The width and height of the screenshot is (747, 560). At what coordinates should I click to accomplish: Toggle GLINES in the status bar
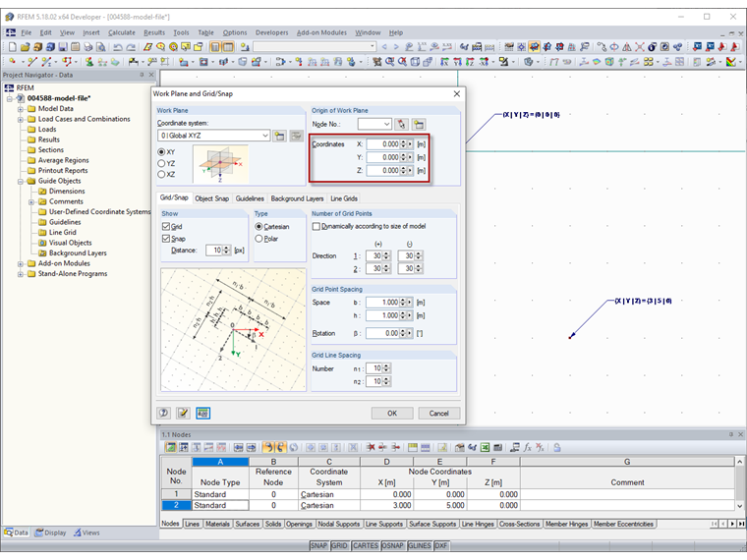(x=418, y=545)
